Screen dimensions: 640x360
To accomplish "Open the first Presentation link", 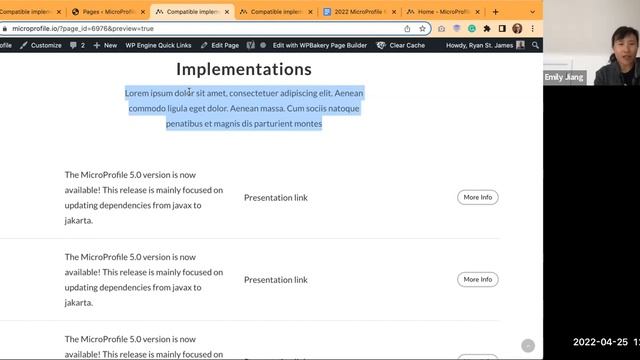I will click(x=276, y=198).
